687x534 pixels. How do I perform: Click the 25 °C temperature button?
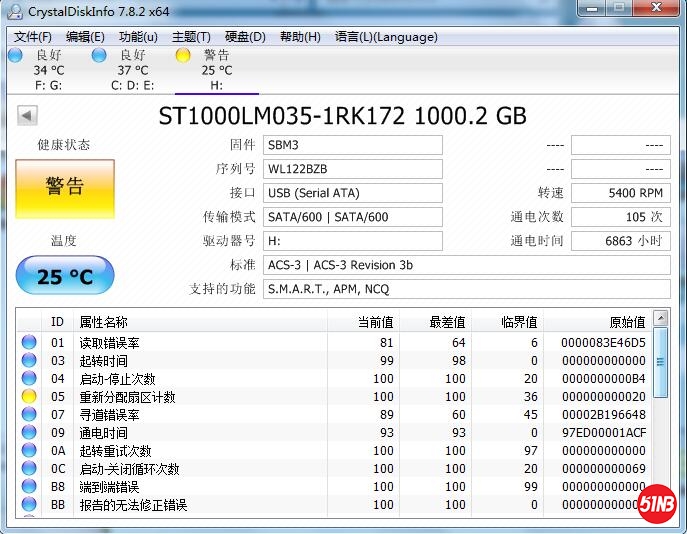click(x=65, y=276)
